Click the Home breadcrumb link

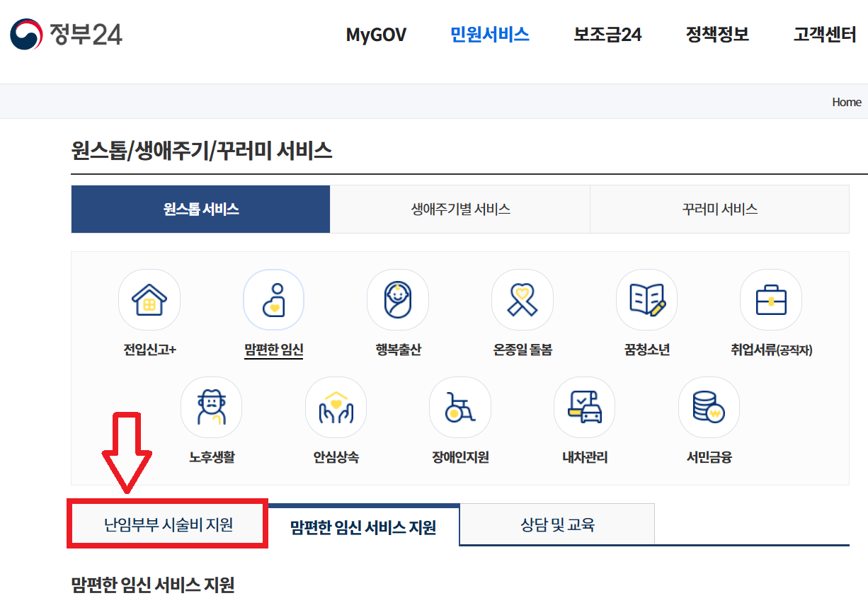click(847, 102)
